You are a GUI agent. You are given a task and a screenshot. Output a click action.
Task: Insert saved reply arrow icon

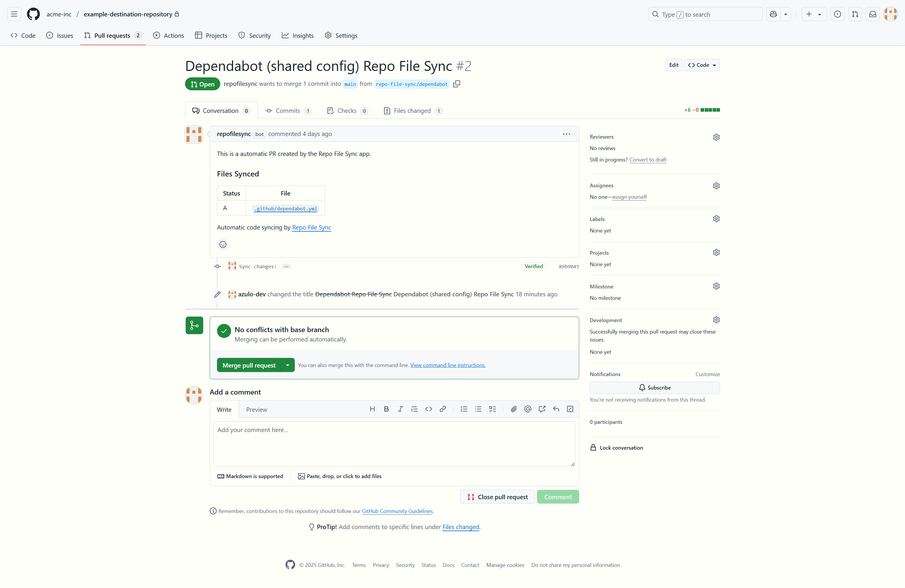(556, 409)
